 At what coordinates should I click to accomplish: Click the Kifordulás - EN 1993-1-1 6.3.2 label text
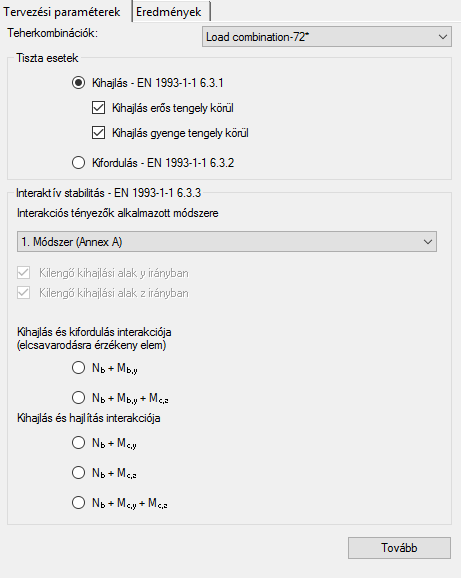163,163
